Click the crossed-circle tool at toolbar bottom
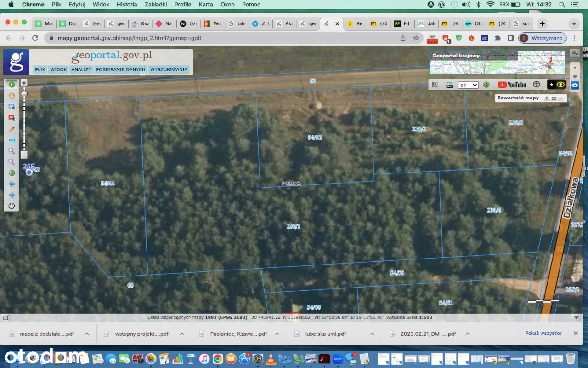This screenshot has height=368, width=588. click(x=11, y=206)
